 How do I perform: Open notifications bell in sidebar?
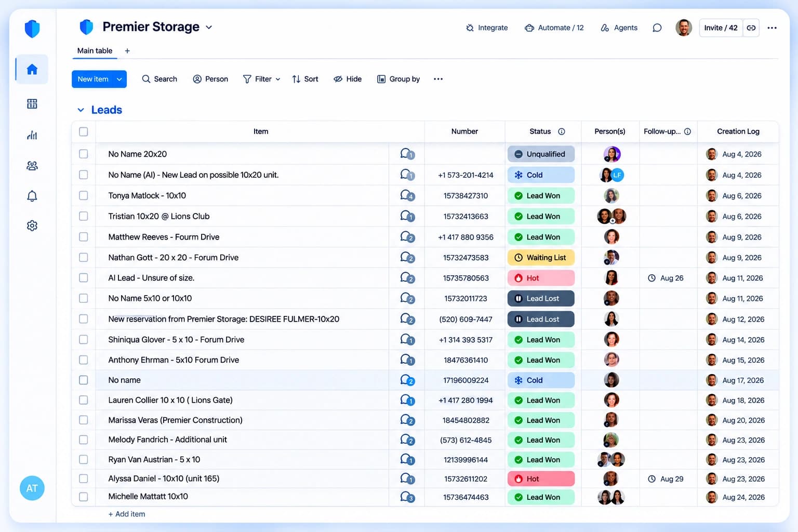tap(32, 196)
